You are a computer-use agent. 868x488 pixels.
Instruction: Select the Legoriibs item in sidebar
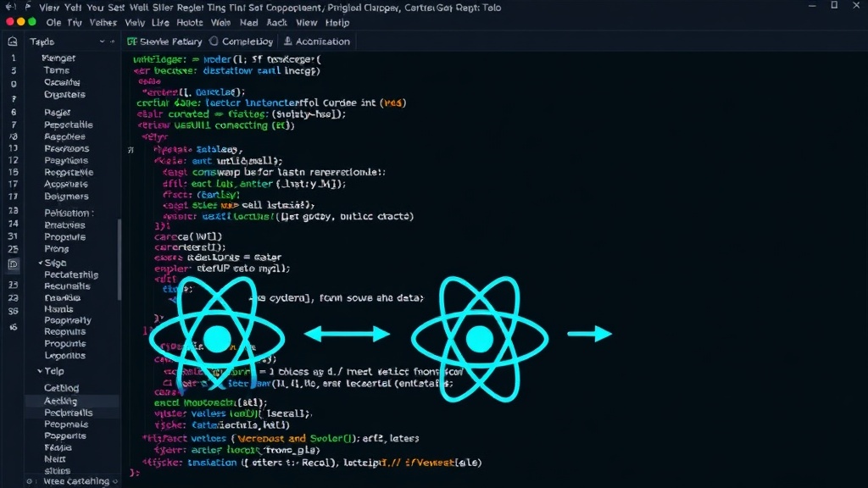coord(64,356)
